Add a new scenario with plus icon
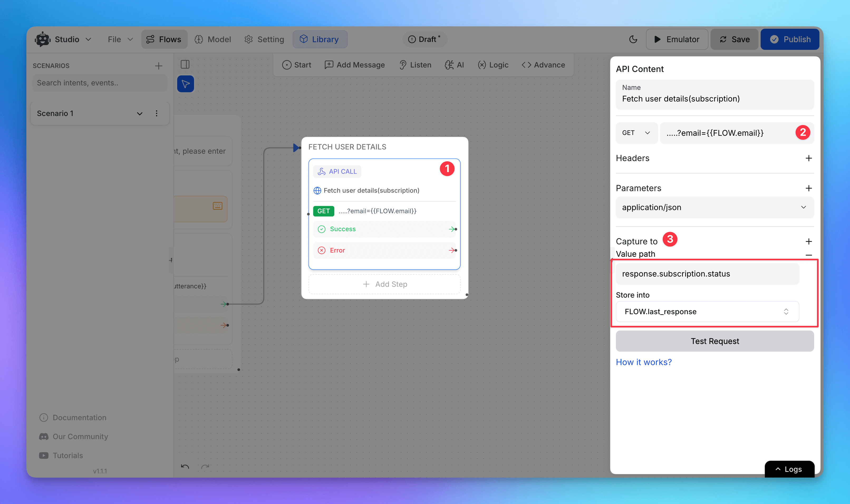 coord(159,66)
